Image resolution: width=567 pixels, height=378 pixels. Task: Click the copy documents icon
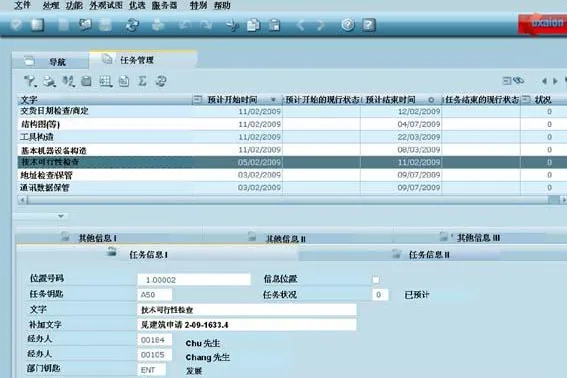click(x=253, y=25)
